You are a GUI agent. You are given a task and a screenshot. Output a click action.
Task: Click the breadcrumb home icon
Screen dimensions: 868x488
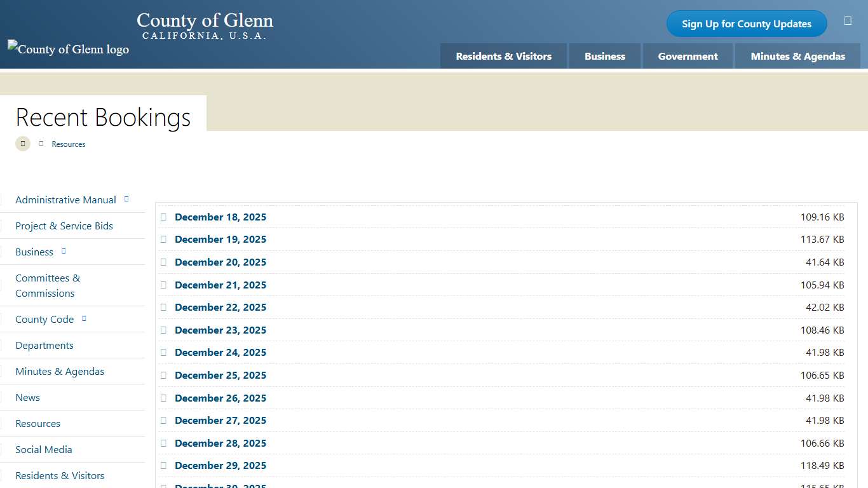click(x=22, y=144)
